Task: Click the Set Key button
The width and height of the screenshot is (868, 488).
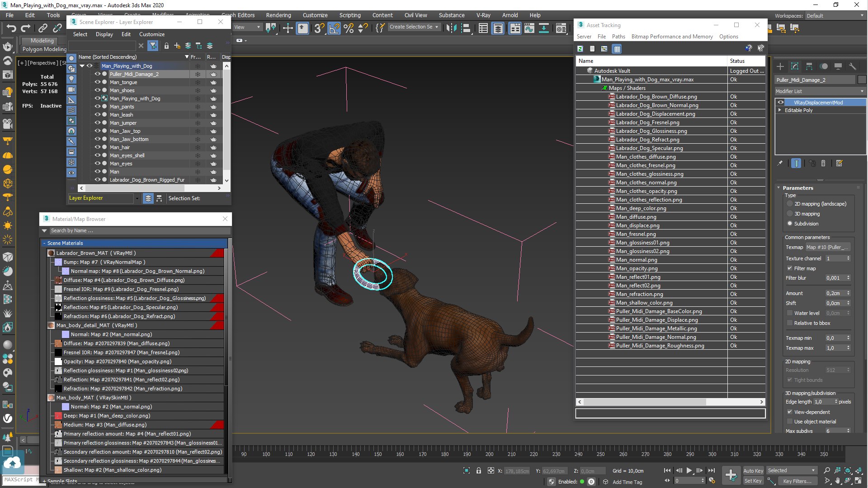Action: tap(753, 481)
